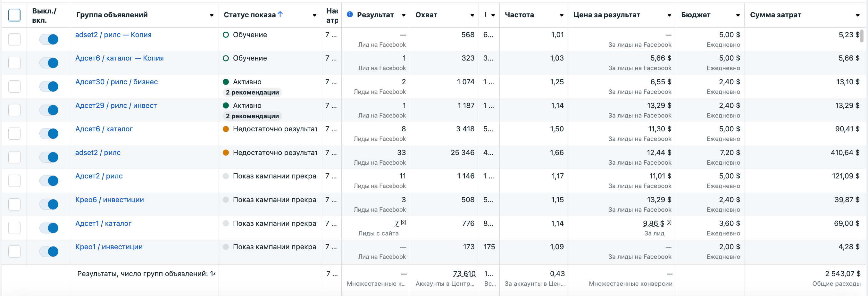This screenshot has height=296, width=868.
Task: Expand the Сумма затрат column menu
Action: (857, 15)
